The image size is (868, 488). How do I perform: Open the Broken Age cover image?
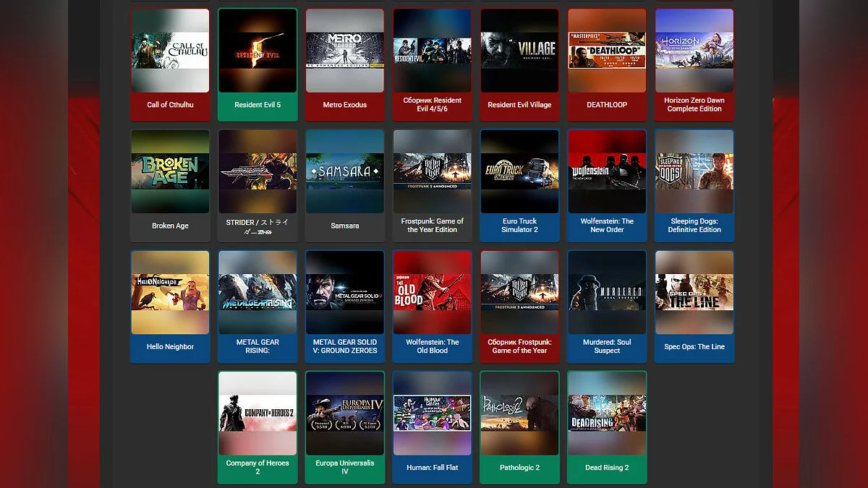[x=170, y=171]
